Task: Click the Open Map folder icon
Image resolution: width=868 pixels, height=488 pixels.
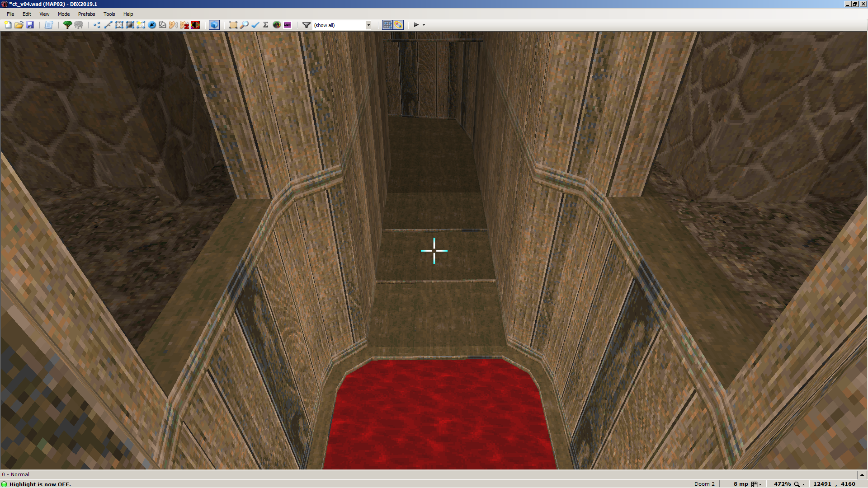Action: (x=19, y=25)
